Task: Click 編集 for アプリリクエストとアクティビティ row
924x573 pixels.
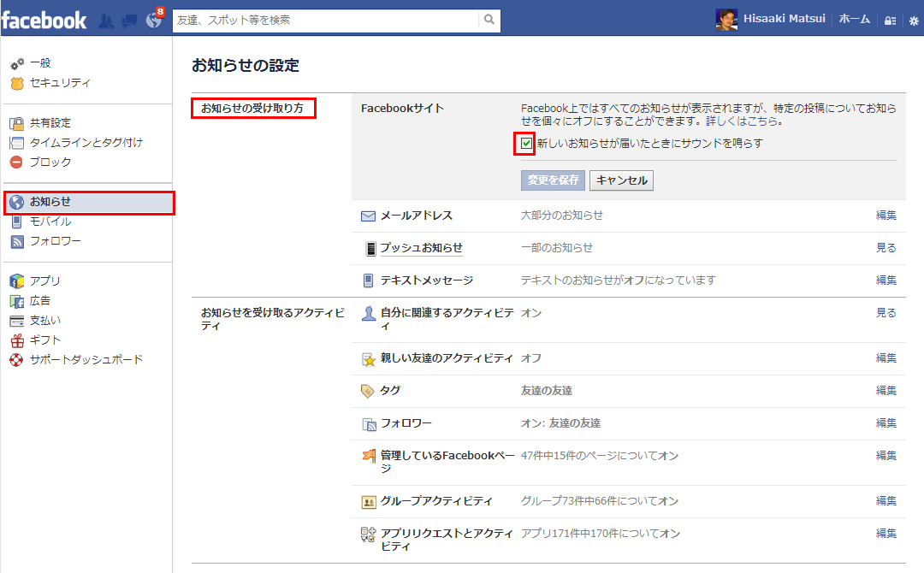Action: click(x=886, y=532)
